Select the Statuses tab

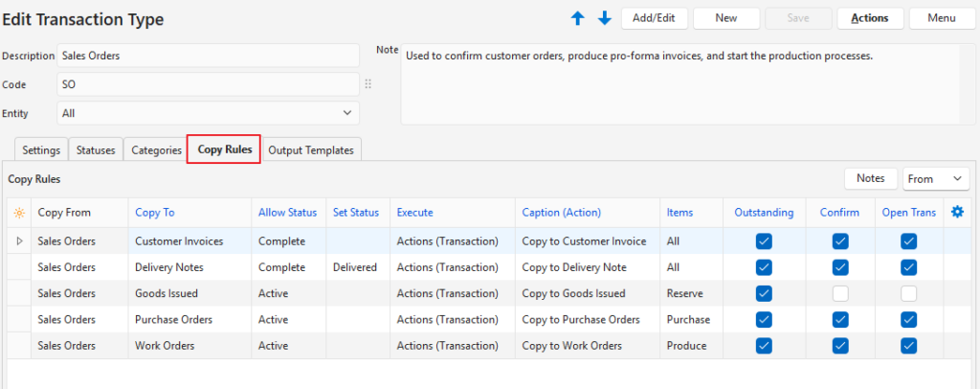tap(96, 150)
